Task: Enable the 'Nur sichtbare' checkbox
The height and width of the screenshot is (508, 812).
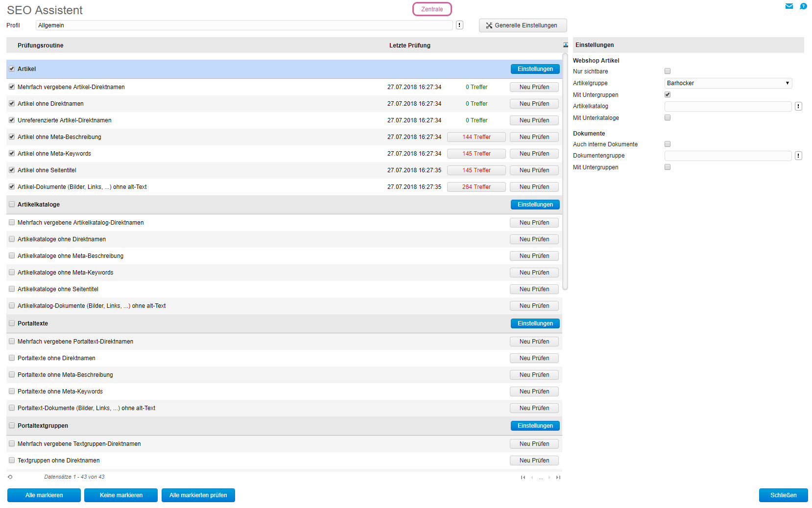Action: click(x=668, y=71)
